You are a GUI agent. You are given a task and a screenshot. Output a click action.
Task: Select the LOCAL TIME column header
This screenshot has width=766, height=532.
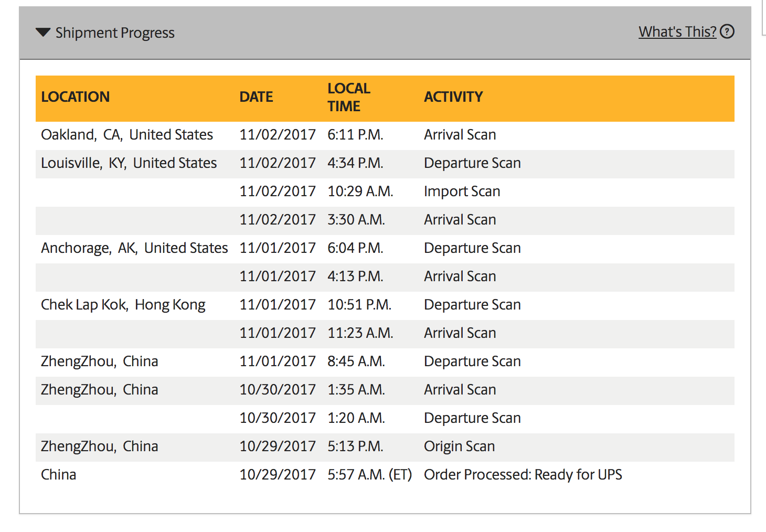[349, 97]
